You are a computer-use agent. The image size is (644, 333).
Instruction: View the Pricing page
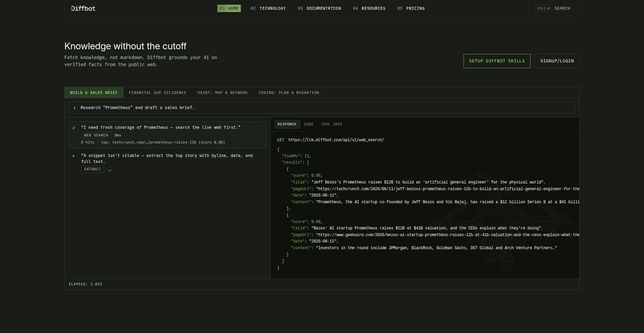(x=411, y=8)
